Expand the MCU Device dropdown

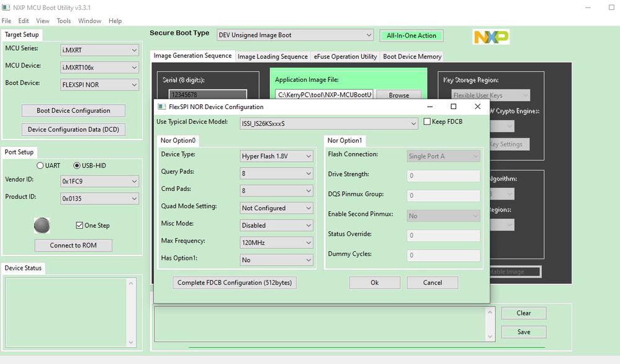click(x=99, y=68)
